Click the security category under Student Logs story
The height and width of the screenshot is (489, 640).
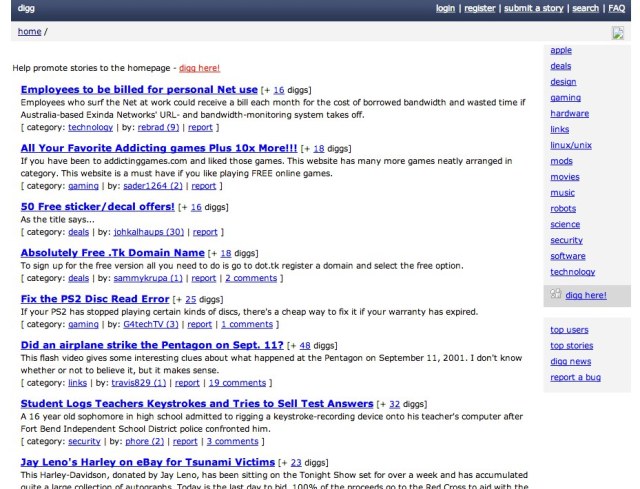[x=84, y=442]
